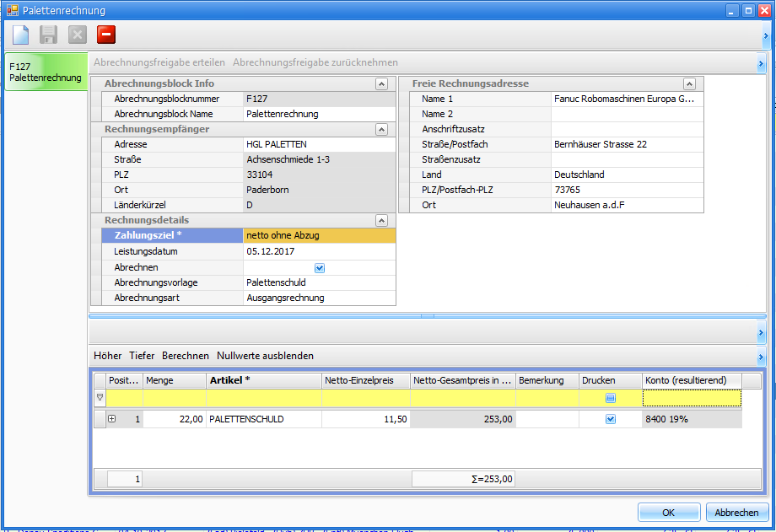
Task: Click the new document icon in toolbar
Action: 21,35
